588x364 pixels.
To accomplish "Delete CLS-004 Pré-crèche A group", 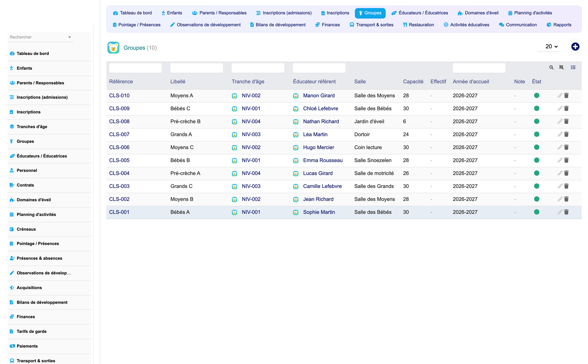I will point(566,173).
